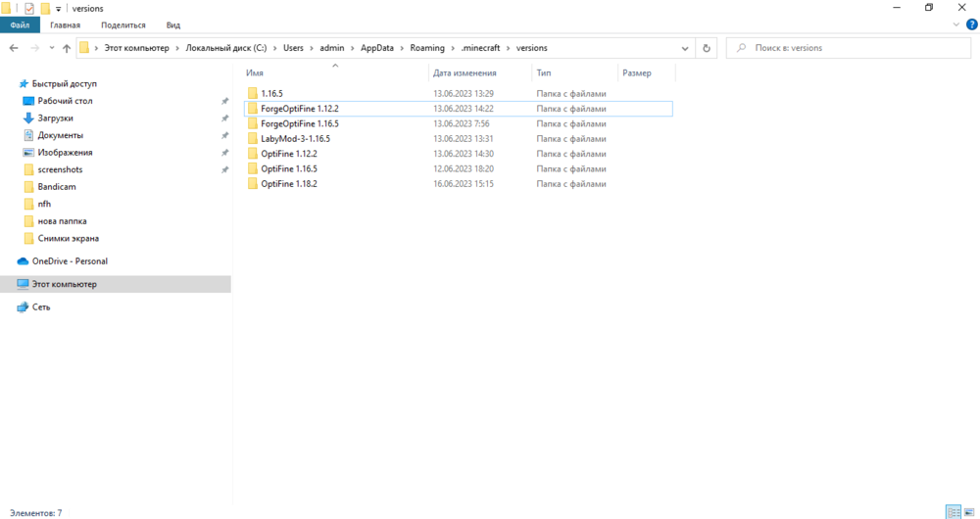Go back with the left arrow button
This screenshot has width=980, height=519.
point(14,48)
